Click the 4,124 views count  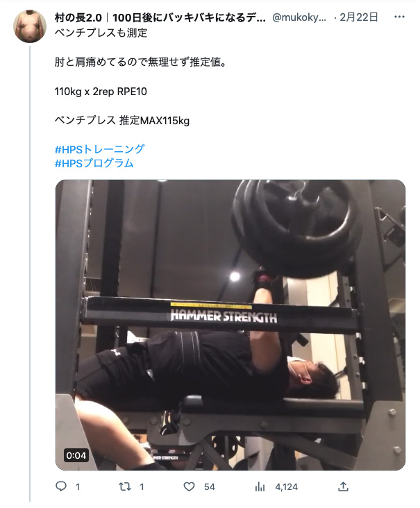pyautogui.click(x=287, y=486)
